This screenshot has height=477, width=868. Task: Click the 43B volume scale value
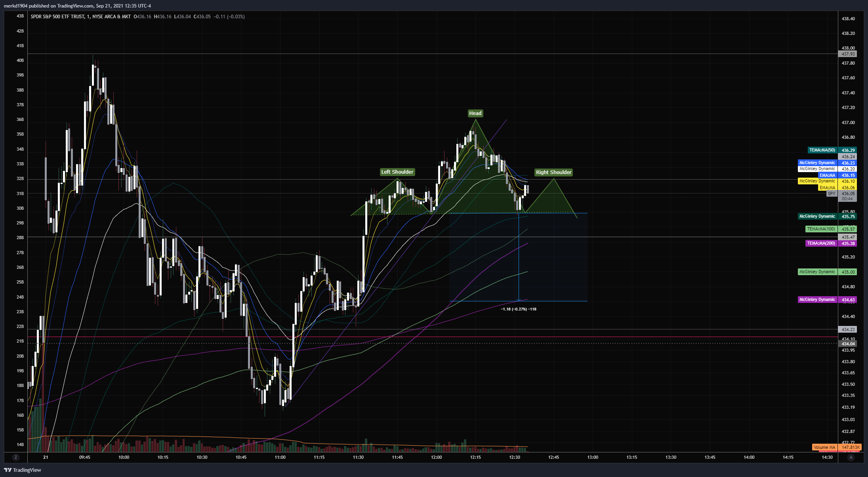[20, 16]
